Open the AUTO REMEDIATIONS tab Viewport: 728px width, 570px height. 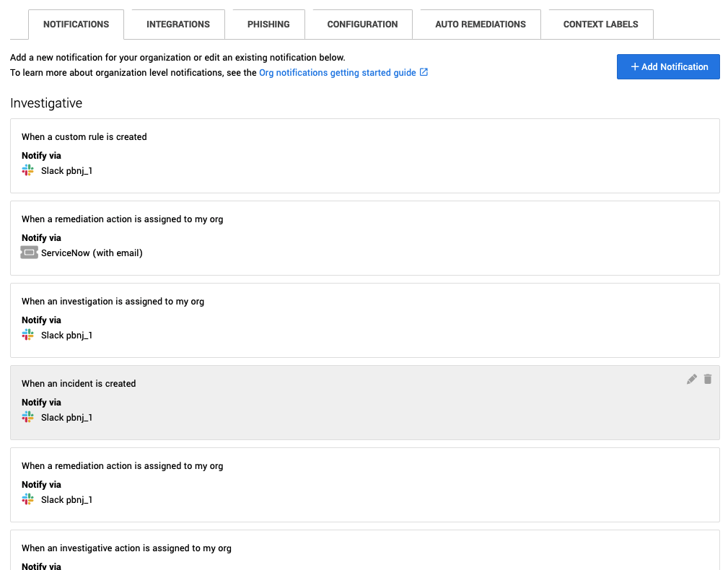[481, 24]
